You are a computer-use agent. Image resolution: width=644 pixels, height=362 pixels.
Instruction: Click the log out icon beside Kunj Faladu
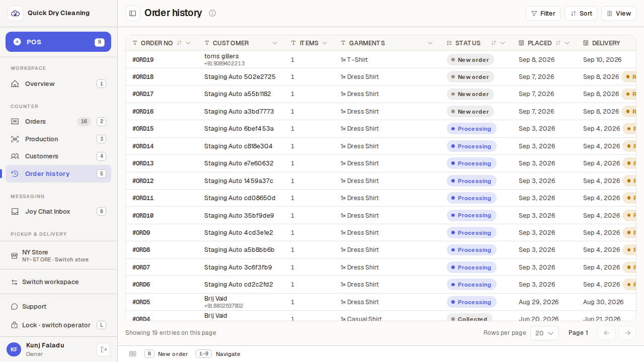[103, 349]
